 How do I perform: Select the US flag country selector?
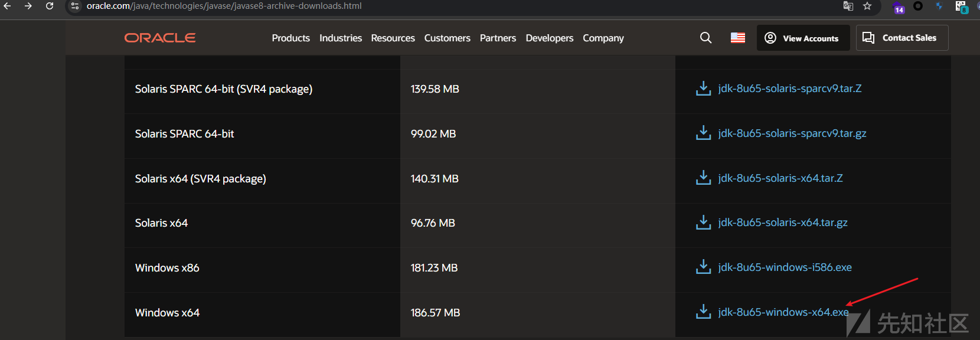coord(738,38)
